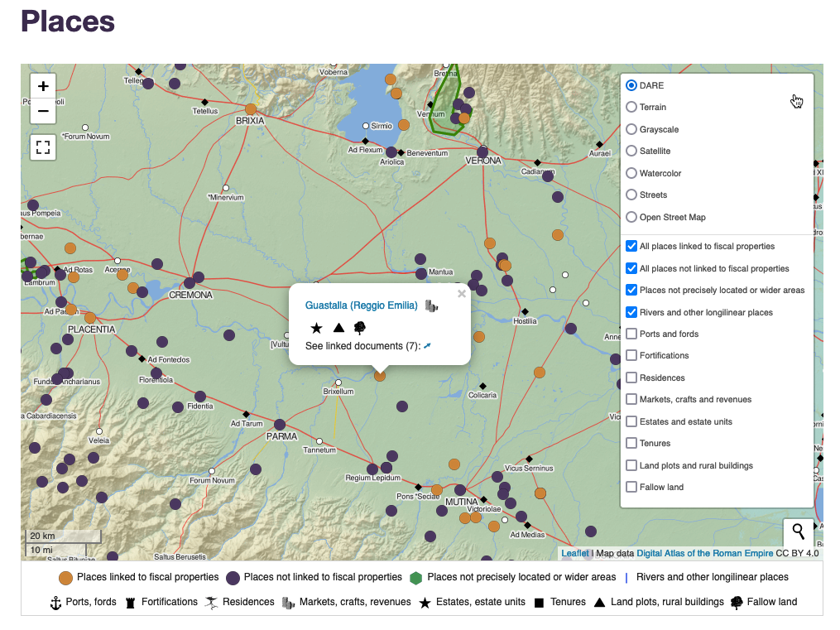
Task: Click the Fortifications tower legend icon
Action: tap(130, 603)
